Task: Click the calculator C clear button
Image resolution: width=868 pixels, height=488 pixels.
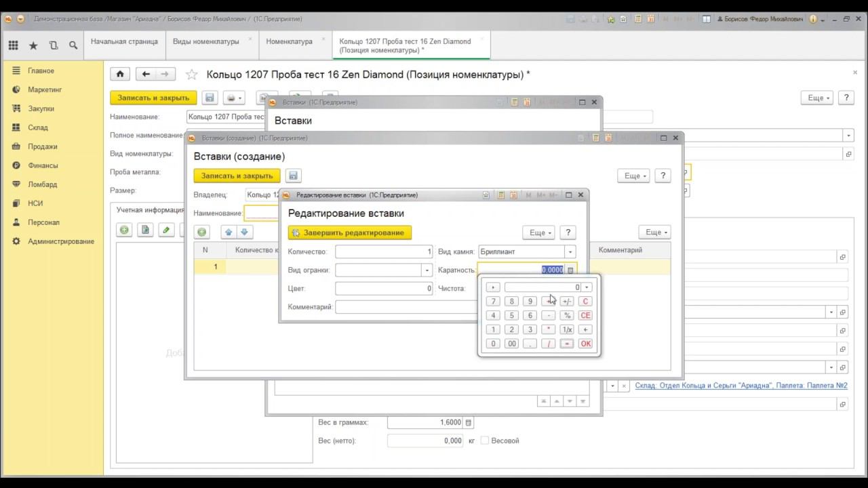Action: point(586,301)
